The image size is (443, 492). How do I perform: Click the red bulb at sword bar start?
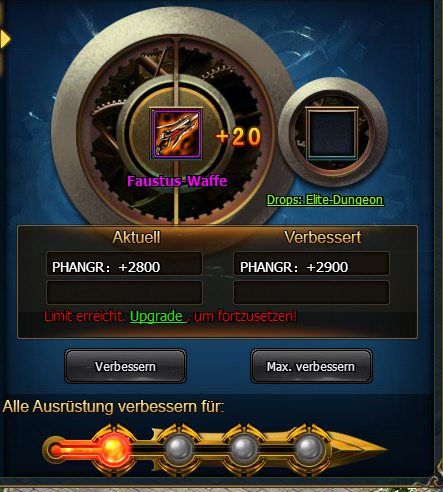pyautogui.click(x=55, y=450)
